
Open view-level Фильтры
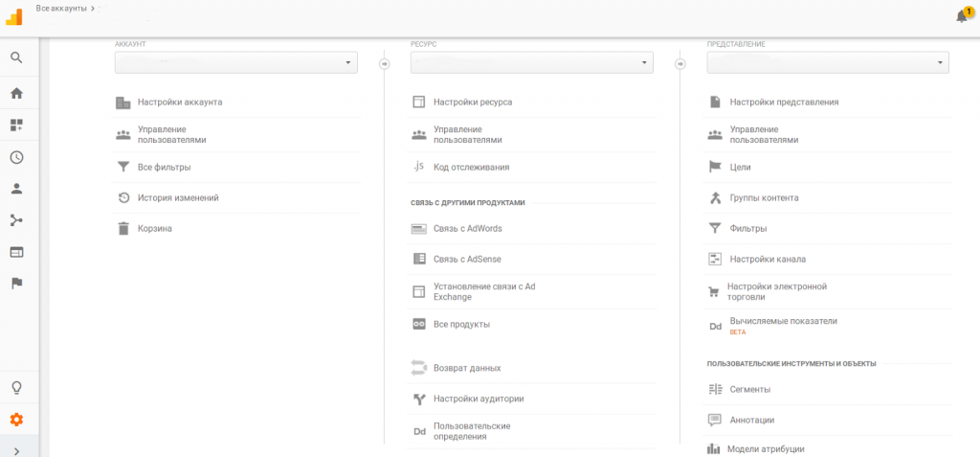[x=748, y=228]
